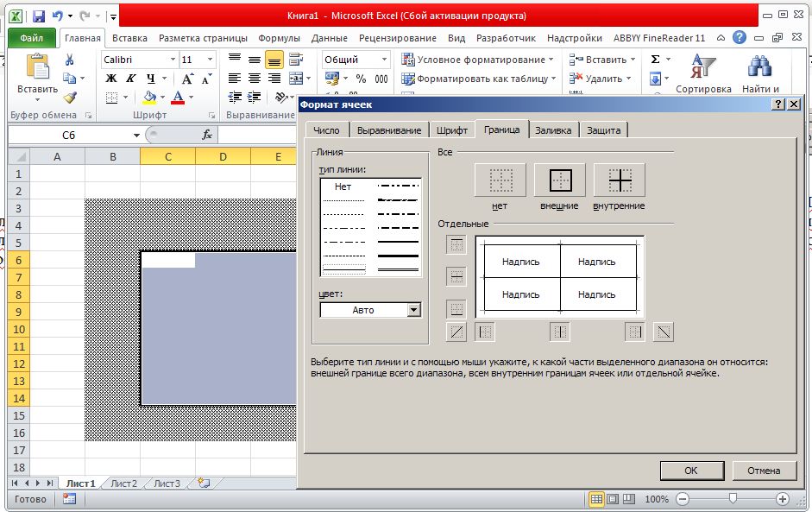
Task: Toggle bold Ж formatting
Action: [x=111, y=79]
